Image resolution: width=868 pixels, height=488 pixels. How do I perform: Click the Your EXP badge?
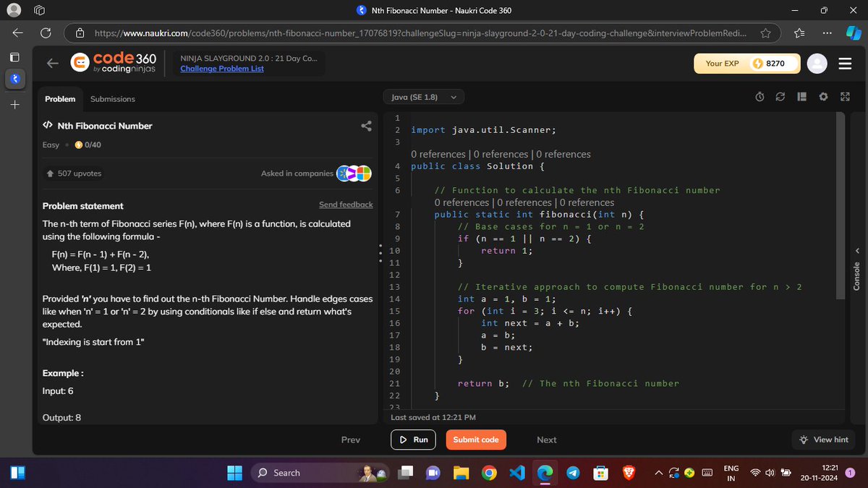pos(747,64)
